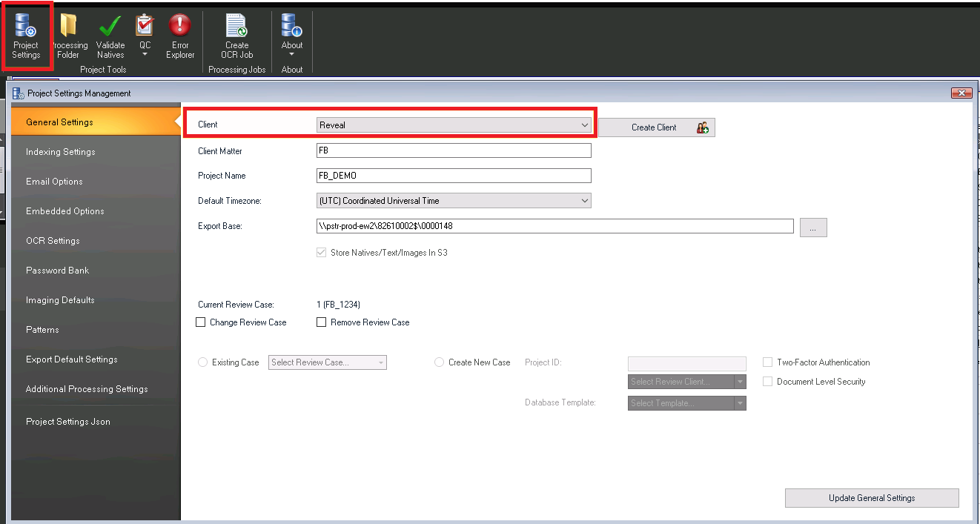
Task: Toggle Store Natives/Text/Images In S3 checkbox
Action: [x=322, y=253]
